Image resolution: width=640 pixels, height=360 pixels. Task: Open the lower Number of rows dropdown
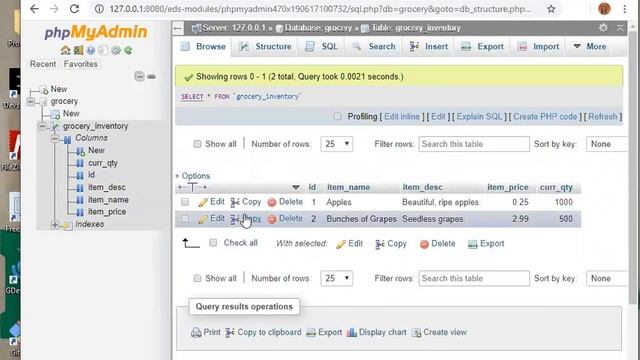point(337,278)
